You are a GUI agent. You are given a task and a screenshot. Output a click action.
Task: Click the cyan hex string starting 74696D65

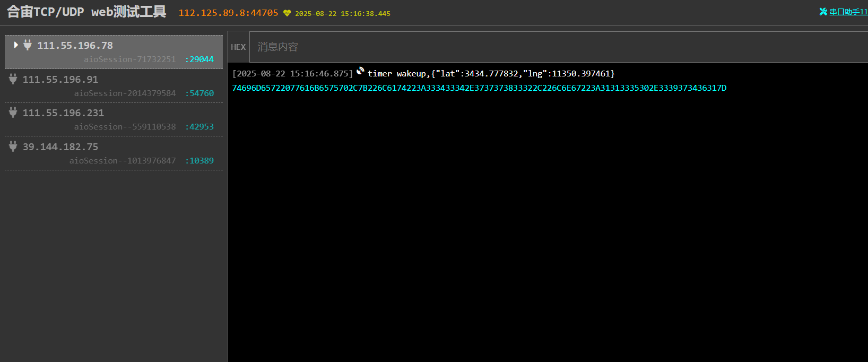pos(479,88)
